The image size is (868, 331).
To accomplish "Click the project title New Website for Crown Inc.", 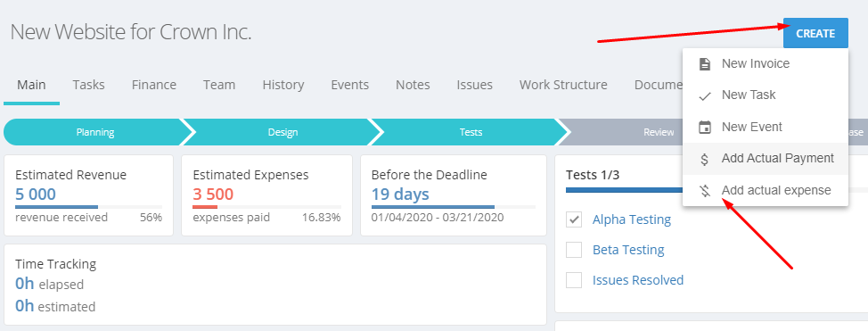I will coord(131,32).
